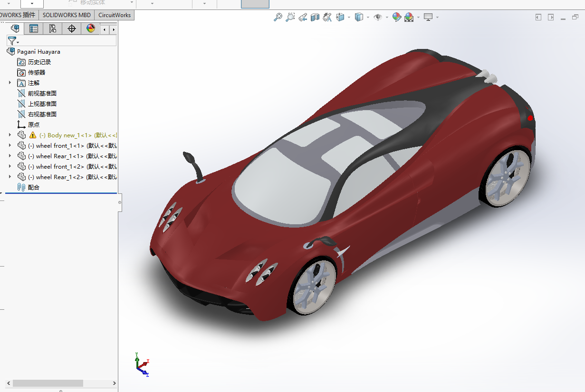Expand the Body new_1 assembly node
Image resolution: width=585 pixels, height=392 pixels.
click(x=10, y=134)
